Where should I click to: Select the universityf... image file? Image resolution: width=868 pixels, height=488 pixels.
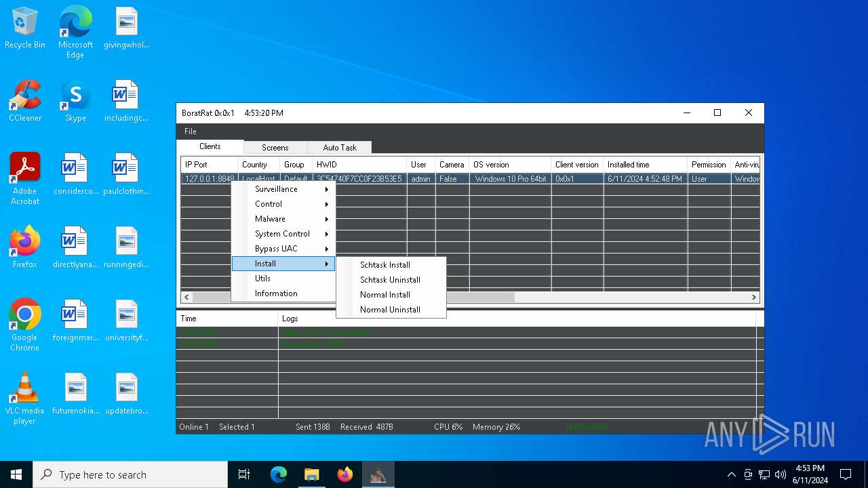(126, 321)
